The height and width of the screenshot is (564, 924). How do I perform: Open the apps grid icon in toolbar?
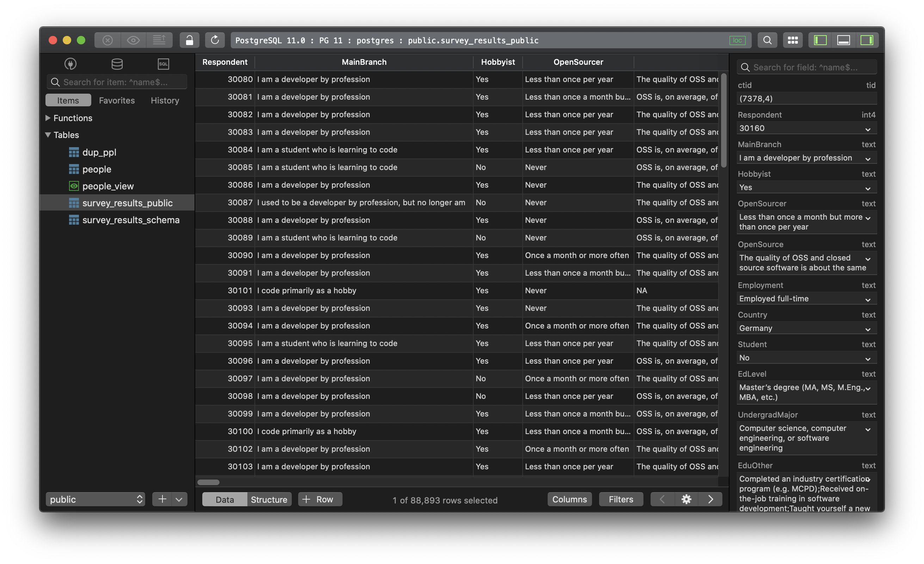(793, 40)
